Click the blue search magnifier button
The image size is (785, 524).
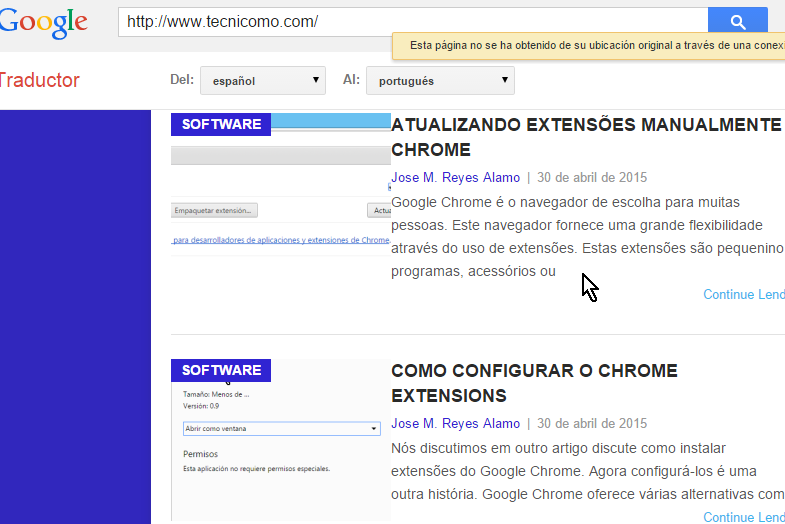point(737,22)
